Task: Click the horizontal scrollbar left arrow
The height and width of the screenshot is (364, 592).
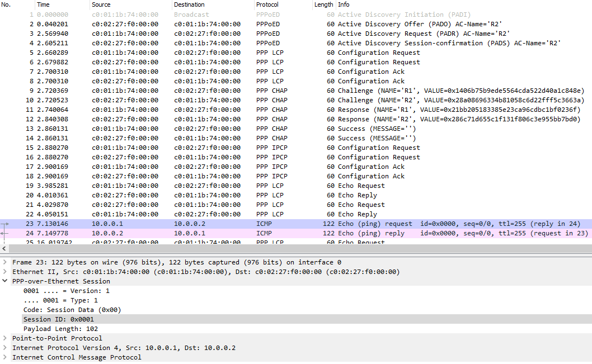Action: 4,249
